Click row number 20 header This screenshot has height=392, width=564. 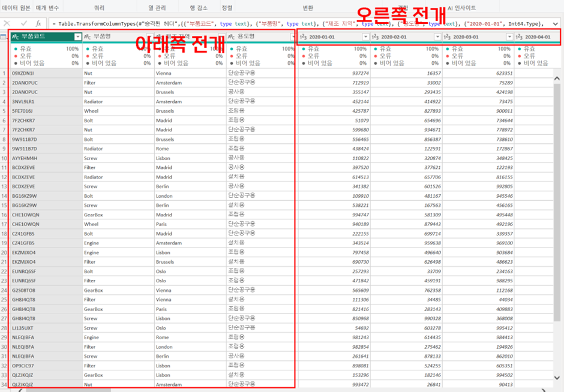pyautogui.click(x=4, y=252)
